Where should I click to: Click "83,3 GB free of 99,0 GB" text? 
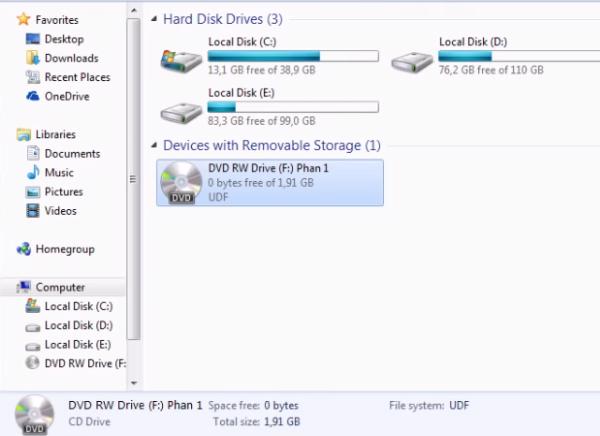[262, 121]
